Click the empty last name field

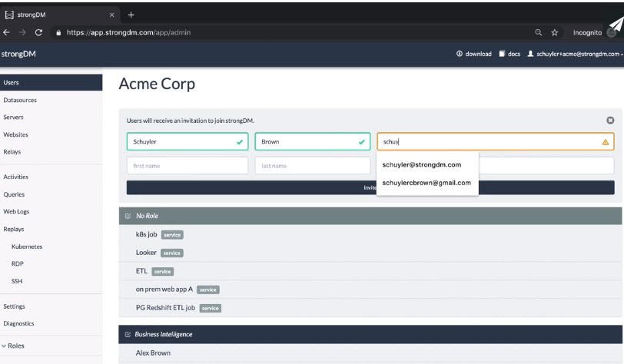pyautogui.click(x=313, y=166)
